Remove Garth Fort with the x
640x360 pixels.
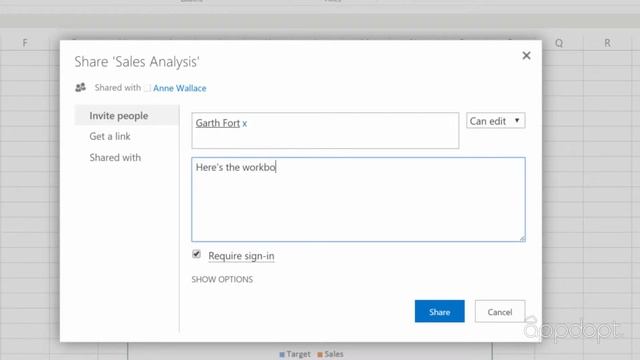(x=244, y=124)
